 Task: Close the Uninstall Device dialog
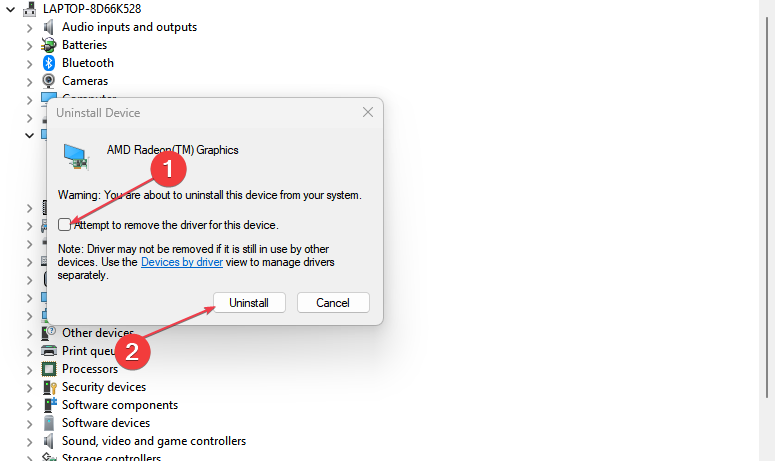[x=368, y=112]
